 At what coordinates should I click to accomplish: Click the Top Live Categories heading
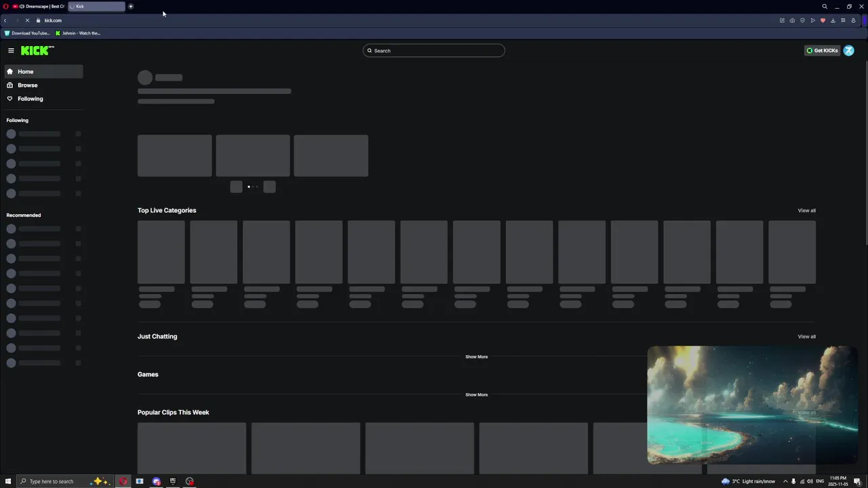(x=167, y=210)
